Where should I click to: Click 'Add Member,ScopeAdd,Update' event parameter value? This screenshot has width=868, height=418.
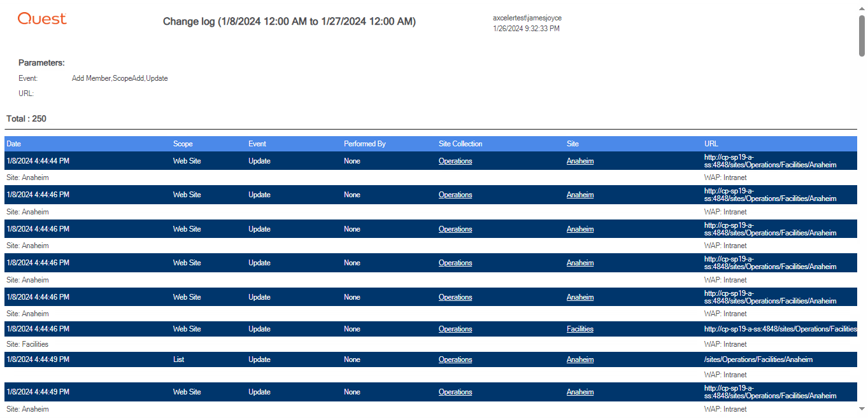coord(120,78)
